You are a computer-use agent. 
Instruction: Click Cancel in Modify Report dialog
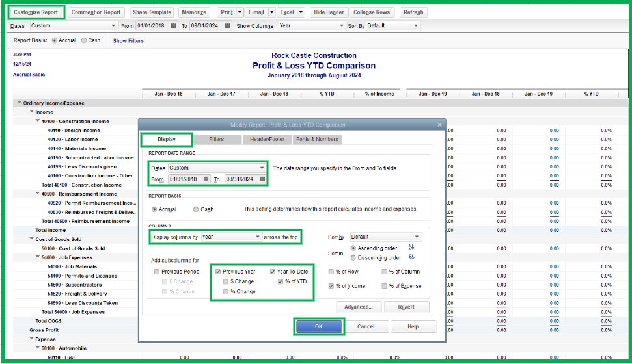366,326
